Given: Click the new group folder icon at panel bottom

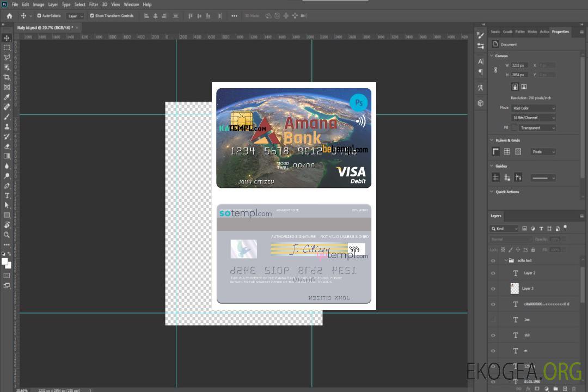Looking at the screenshot, I should tap(555, 389).
